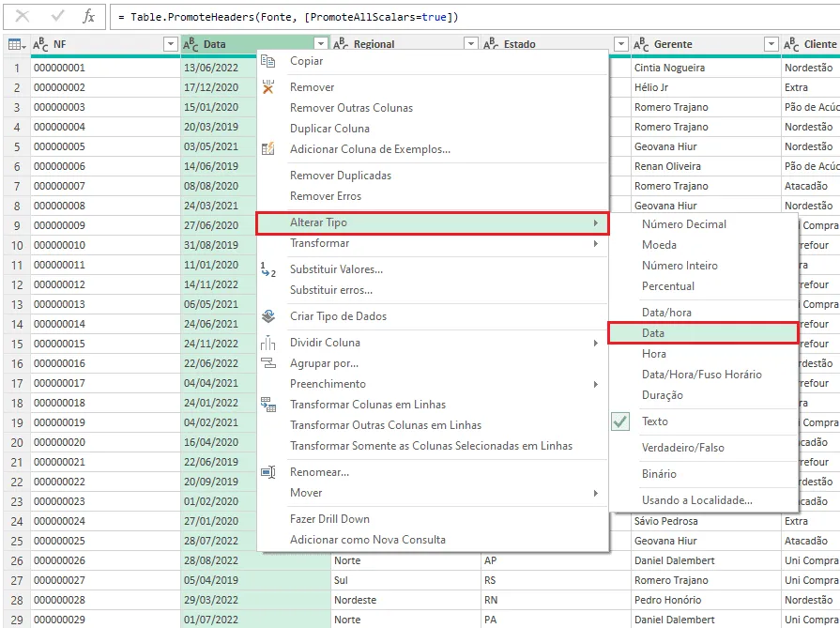This screenshot has width=840, height=628.
Task: Click the Transformar Colunas em Linhas icon
Action: pos(267,405)
